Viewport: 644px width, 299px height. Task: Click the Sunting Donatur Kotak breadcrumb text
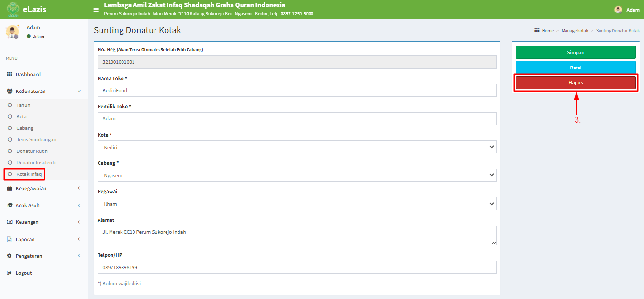coord(618,30)
